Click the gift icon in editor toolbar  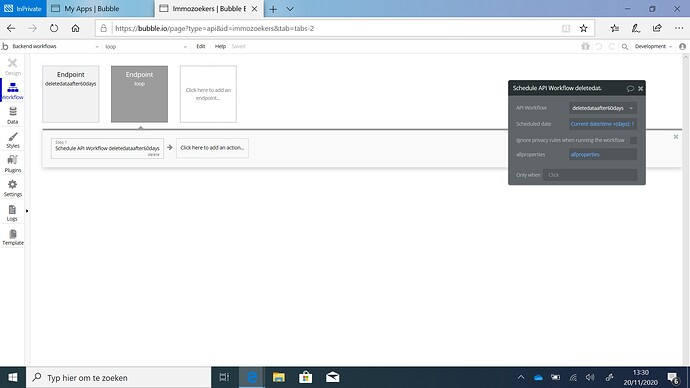(585, 46)
